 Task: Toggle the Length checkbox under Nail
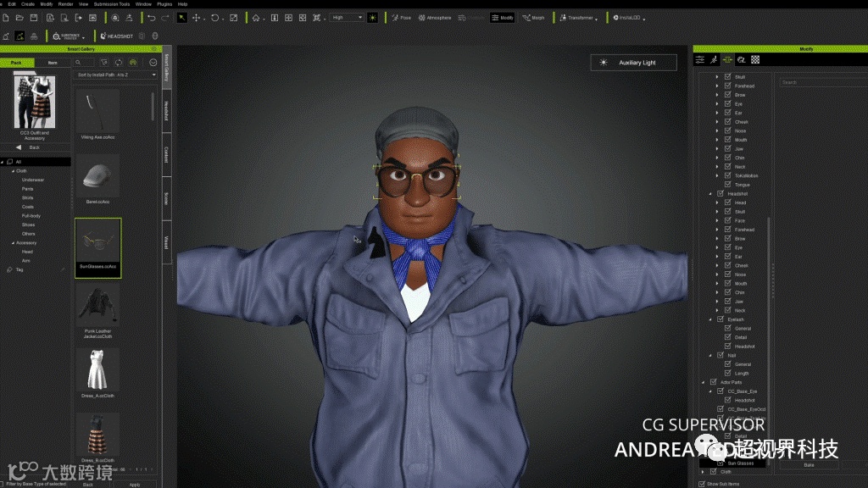pyautogui.click(x=728, y=373)
